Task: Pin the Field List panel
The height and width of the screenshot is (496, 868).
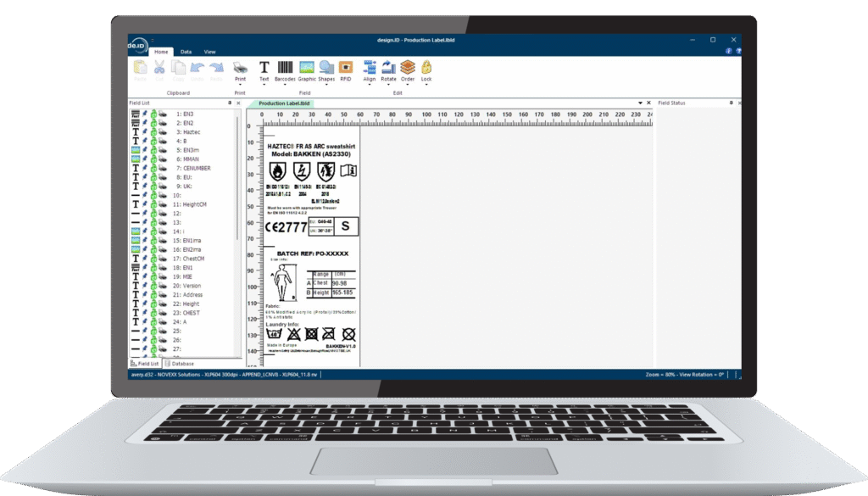Action: click(229, 103)
